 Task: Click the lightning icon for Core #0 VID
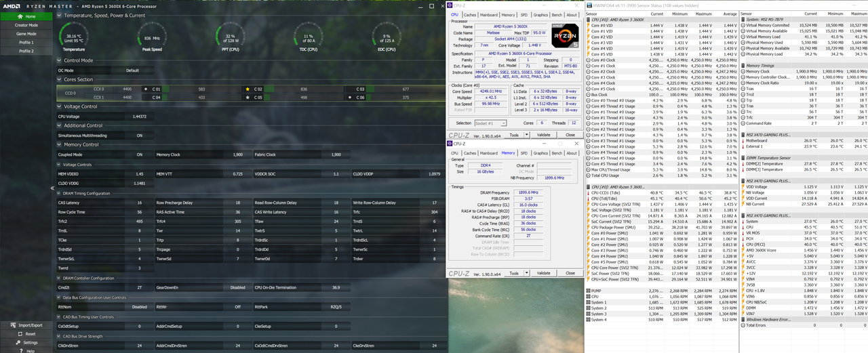(588, 25)
